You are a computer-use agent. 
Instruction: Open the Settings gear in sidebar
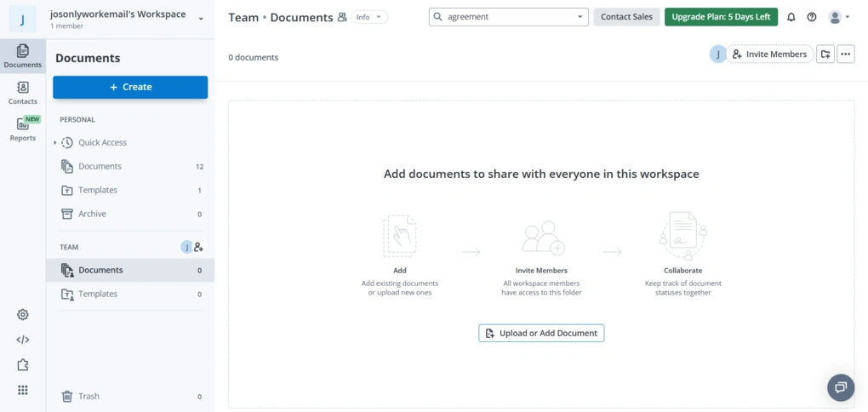tap(23, 315)
